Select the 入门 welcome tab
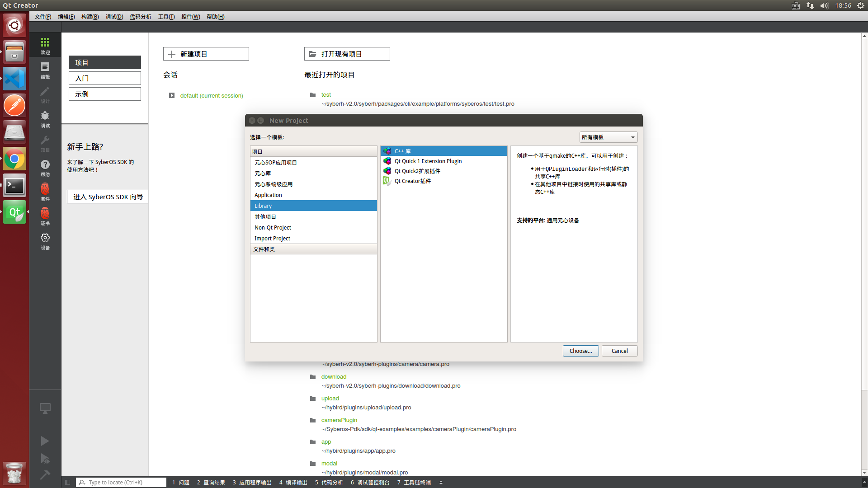This screenshot has height=488, width=868. click(105, 78)
